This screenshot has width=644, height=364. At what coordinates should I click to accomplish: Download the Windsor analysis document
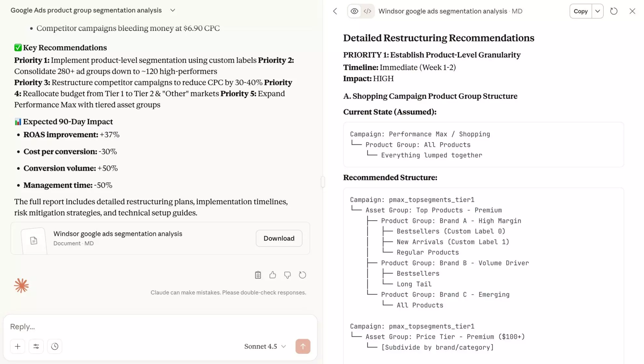coord(279,238)
